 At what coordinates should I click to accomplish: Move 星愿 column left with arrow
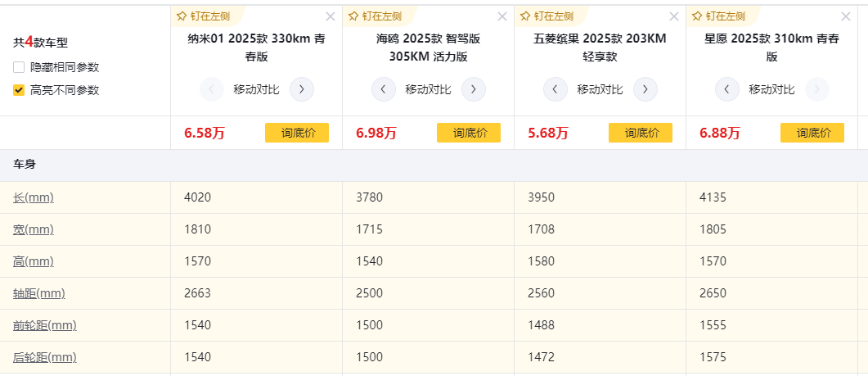(x=727, y=89)
